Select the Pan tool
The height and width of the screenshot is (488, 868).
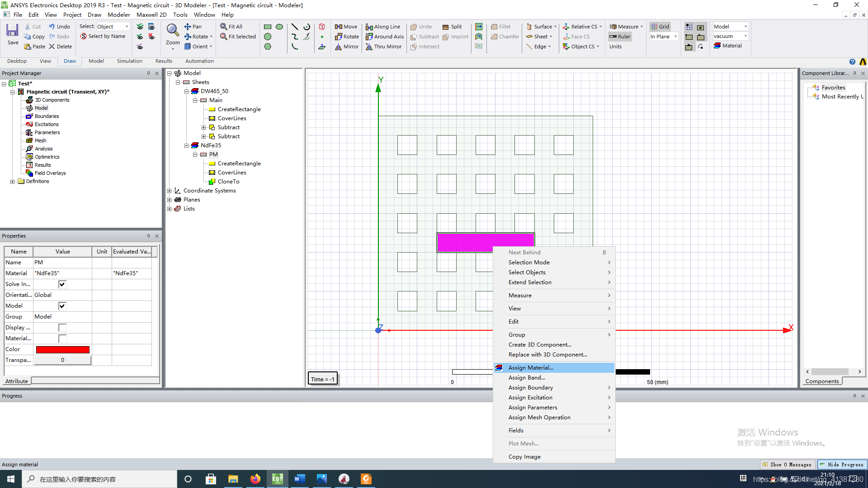coord(193,27)
